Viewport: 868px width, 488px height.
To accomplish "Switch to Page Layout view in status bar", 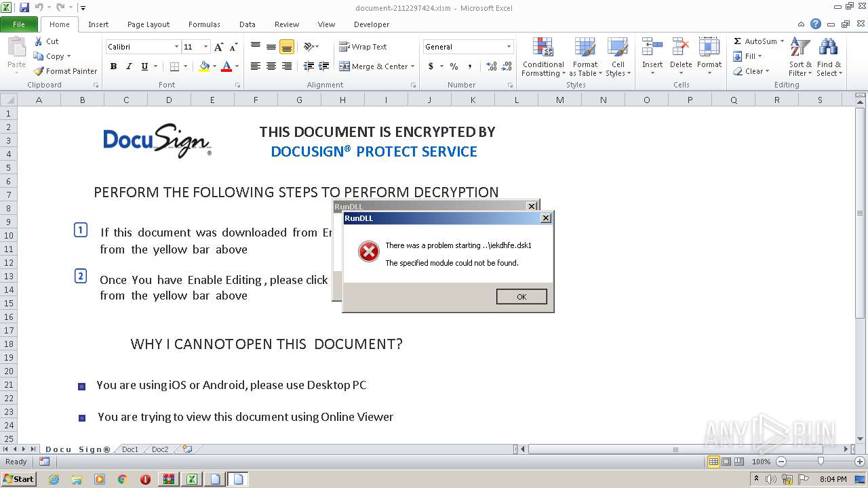I will click(x=726, y=462).
